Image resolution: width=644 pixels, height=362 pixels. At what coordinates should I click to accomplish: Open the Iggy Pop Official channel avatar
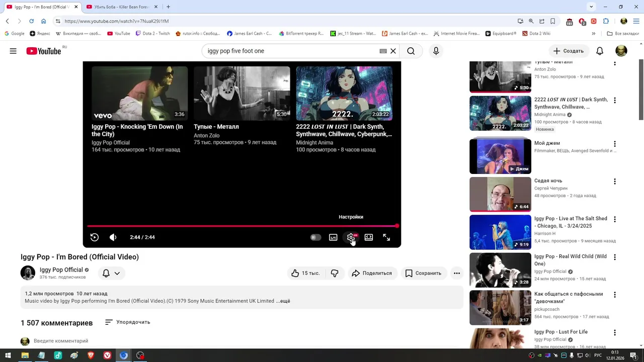(x=28, y=273)
